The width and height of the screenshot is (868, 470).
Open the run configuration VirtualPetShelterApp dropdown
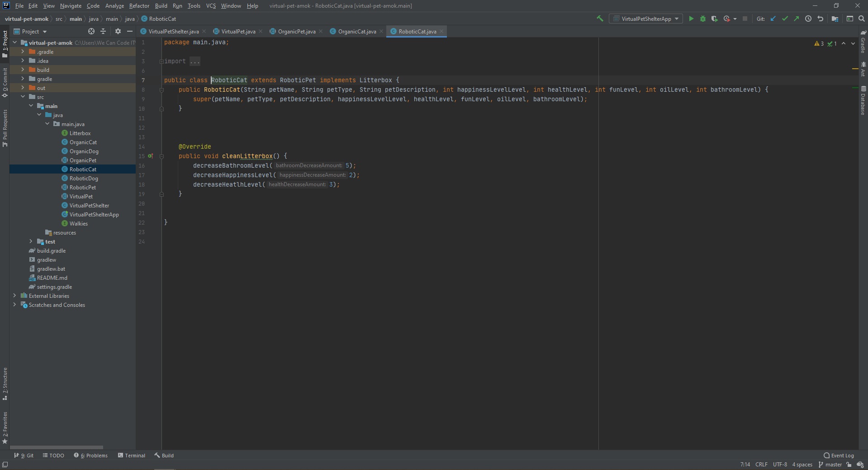click(645, 19)
